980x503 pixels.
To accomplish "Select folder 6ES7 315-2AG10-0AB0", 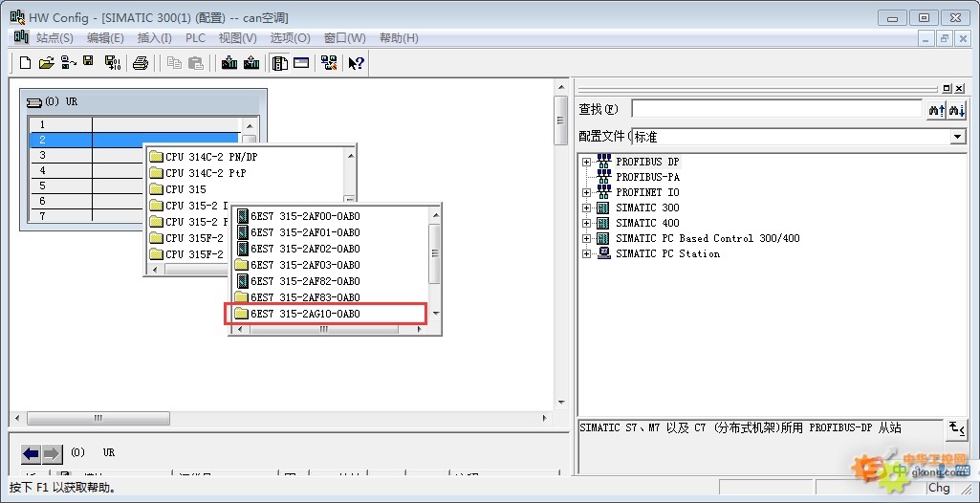I will click(297, 314).
